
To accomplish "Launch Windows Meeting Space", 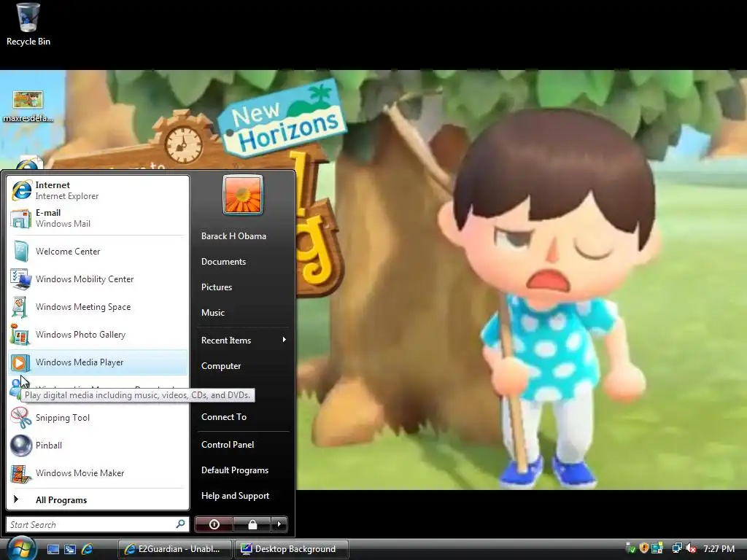I will [98, 307].
